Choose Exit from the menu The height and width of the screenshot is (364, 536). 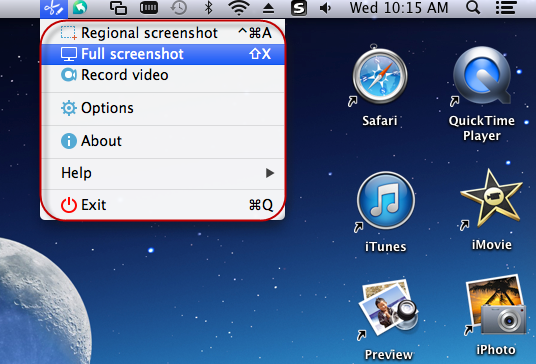tap(163, 205)
